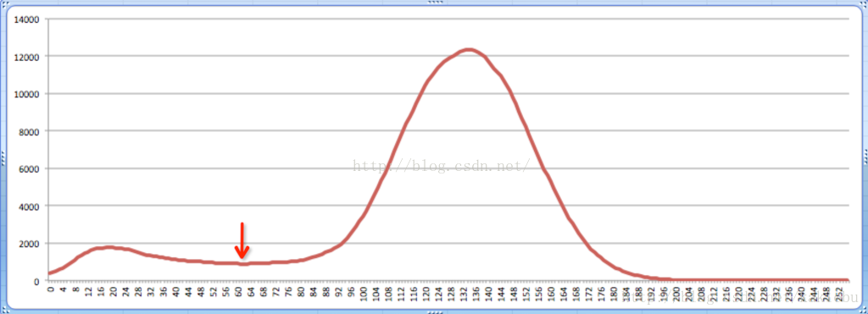868x314 pixels.
Task: Click the chart's left-middle sizing handle
Action: click(x=3, y=157)
